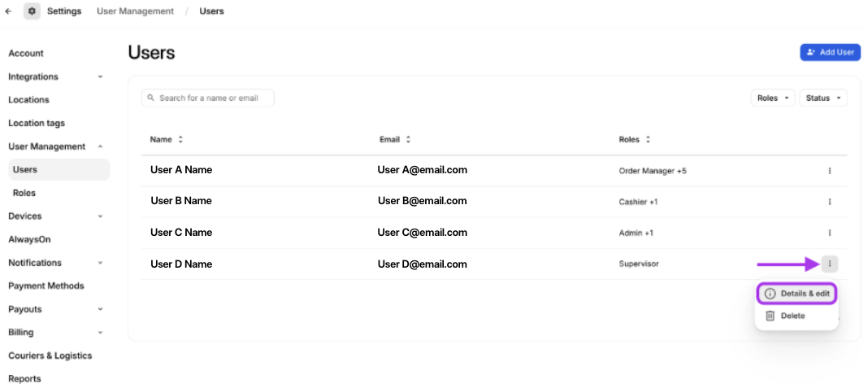This screenshot has height=384, width=868.
Task: Collapse the User Management sidebar section
Action: coord(100,146)
